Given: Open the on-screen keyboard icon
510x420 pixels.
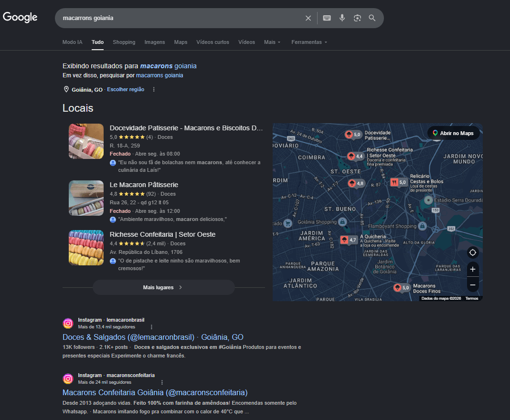Looking at the screenshot, I should [x=327, y=18].
